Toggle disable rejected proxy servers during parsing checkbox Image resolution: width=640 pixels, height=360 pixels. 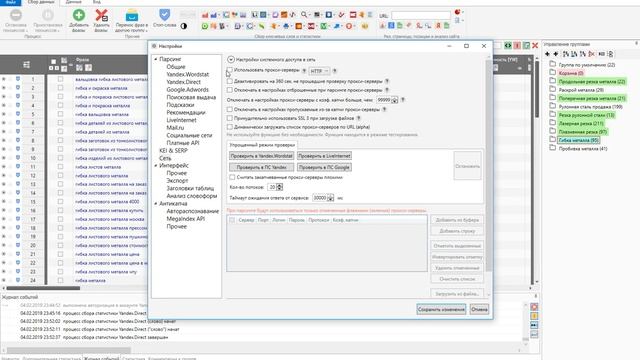[x=230, y=90]
